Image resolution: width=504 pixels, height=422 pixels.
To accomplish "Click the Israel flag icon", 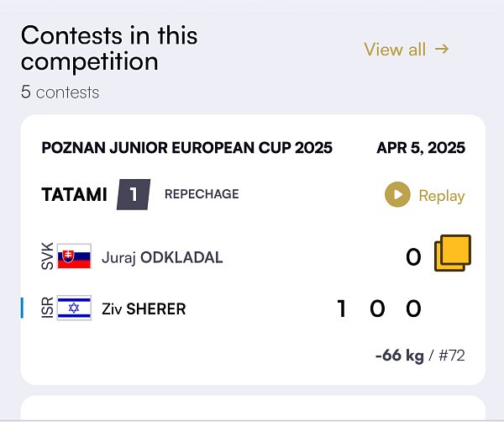I will (x=74, y=308).
